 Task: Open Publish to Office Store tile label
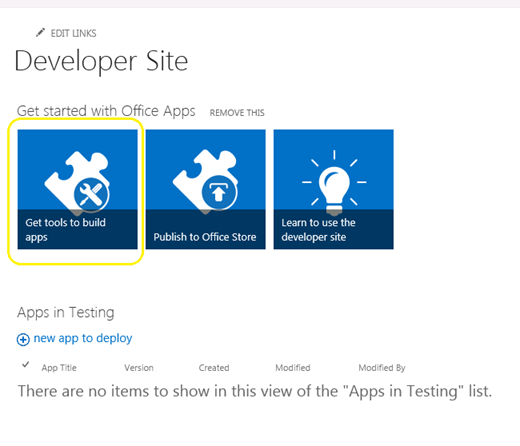coord(205,237)
